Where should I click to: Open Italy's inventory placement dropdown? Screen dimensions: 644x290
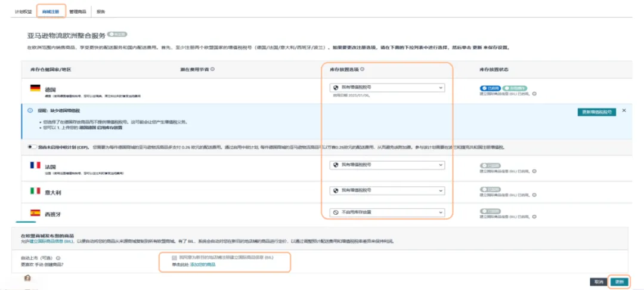pos(387,191)
